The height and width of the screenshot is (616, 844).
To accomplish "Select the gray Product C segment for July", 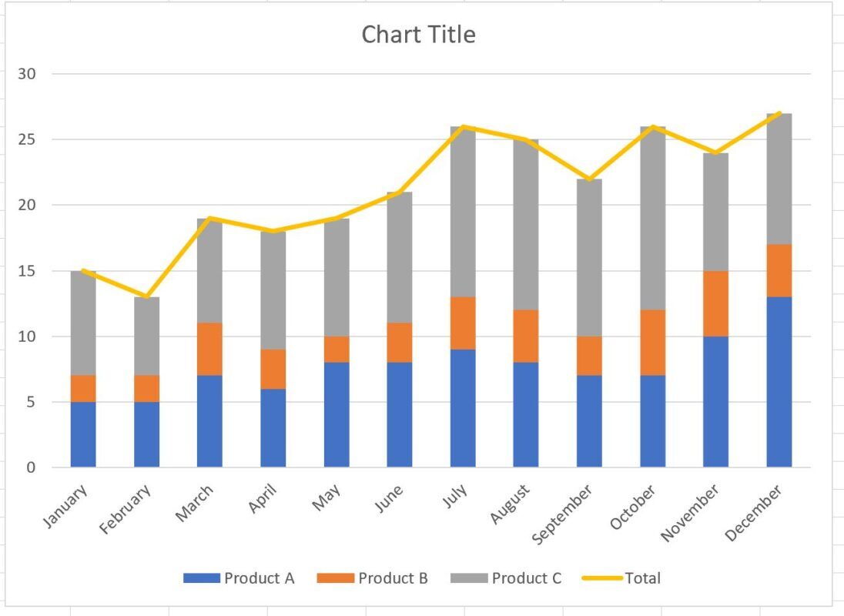I will coord(463,212).
